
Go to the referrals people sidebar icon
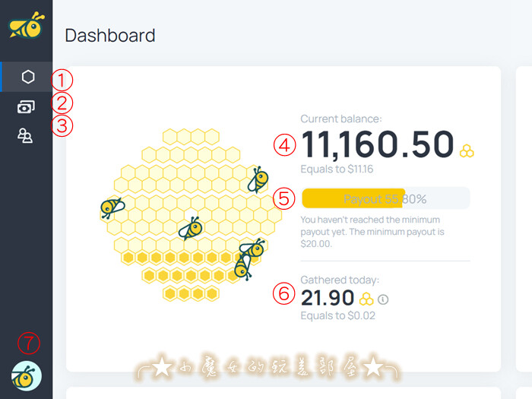pos(26,135)
